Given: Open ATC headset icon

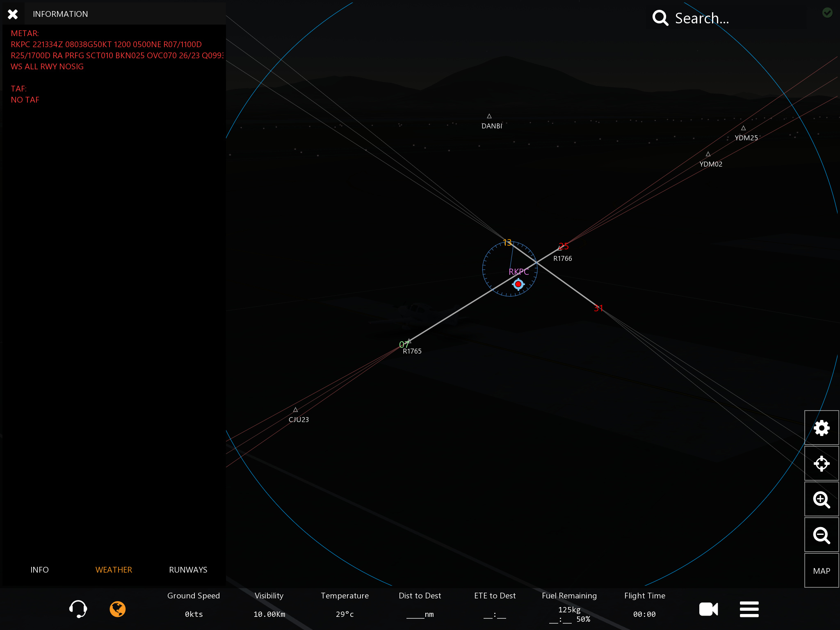Looking at the screenshot, I should [x=78, y=609].
